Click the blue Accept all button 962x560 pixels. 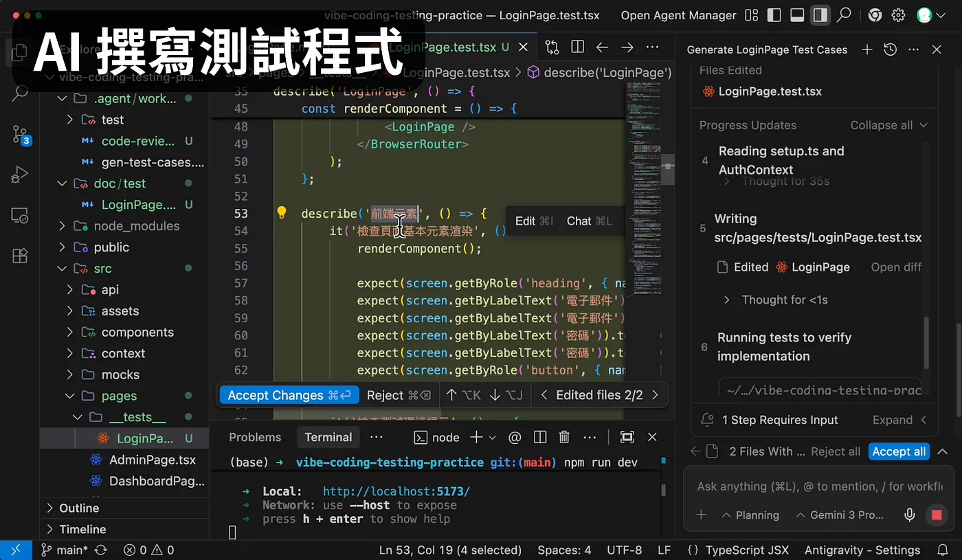899,451
